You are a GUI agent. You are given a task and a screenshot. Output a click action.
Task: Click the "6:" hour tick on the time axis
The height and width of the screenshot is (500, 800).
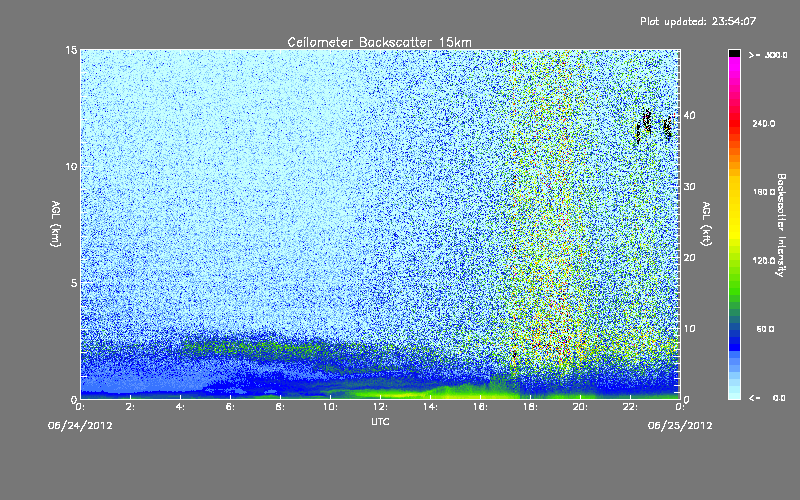[230, 407]
